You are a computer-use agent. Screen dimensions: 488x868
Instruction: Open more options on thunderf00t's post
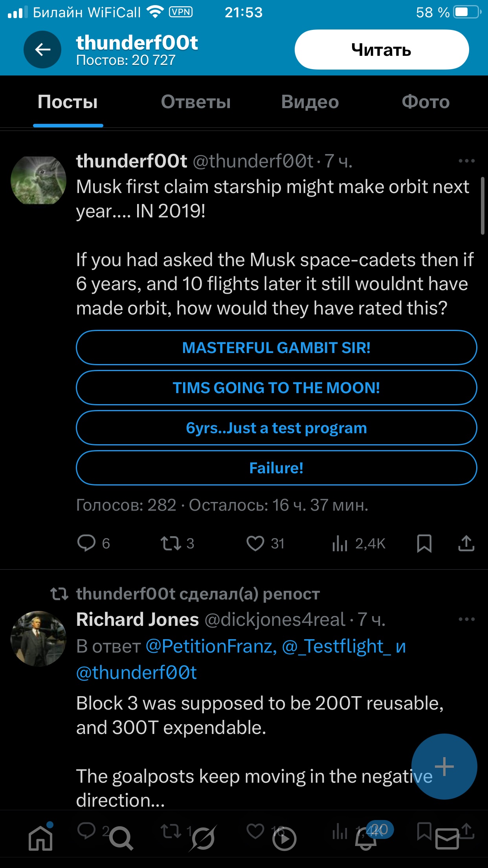(x=466, y=161)
